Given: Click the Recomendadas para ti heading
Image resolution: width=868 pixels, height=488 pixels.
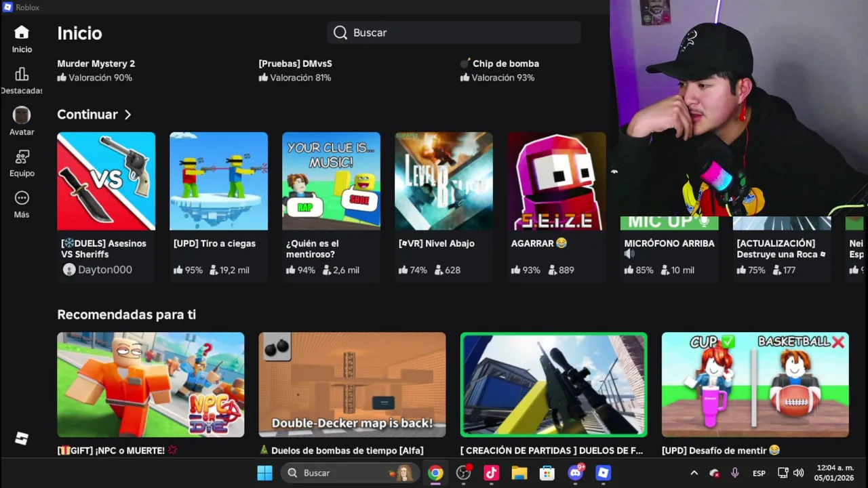Looking at the screenshot, I should tap(126, 314).
